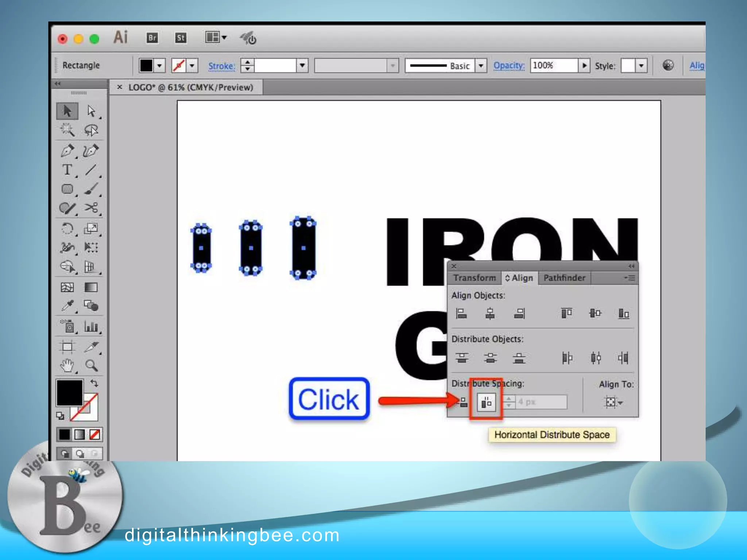Click the Stroke link label
Viewport: 747px width, 560px height.
[x=221, y=66]
